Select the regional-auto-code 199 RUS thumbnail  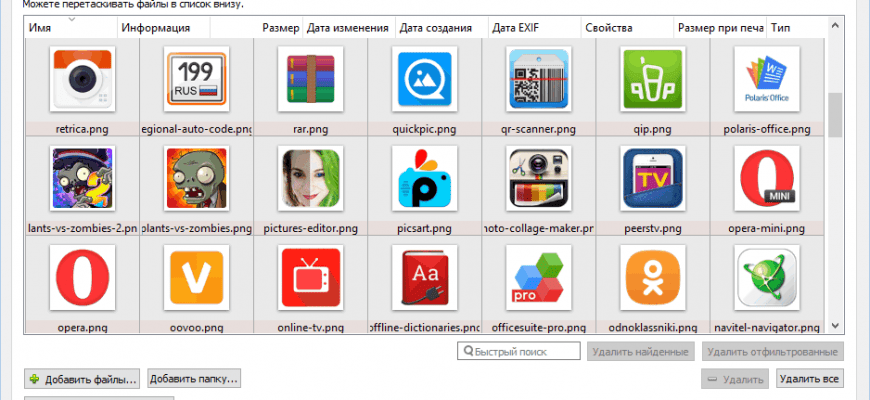coord(196,79)
